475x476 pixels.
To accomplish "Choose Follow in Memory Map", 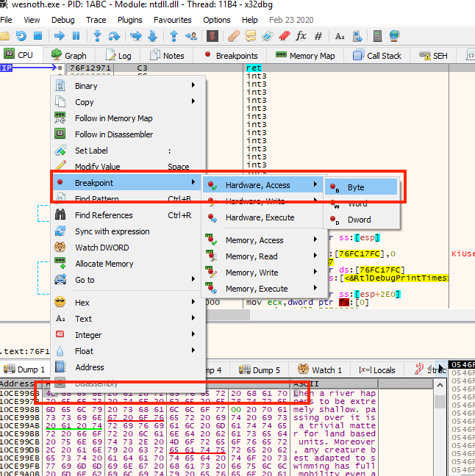I will [x=128, y=118].
